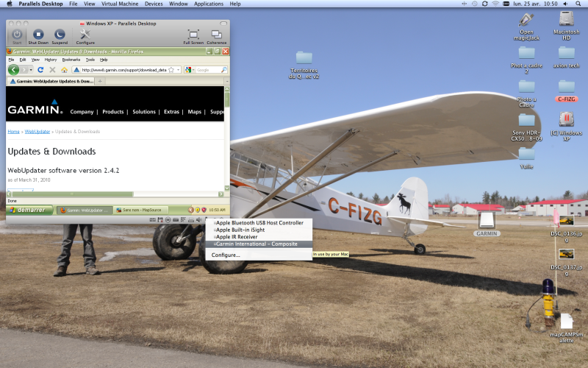Select the Garmin WebUpdater Firefox tab

point(51,81)
